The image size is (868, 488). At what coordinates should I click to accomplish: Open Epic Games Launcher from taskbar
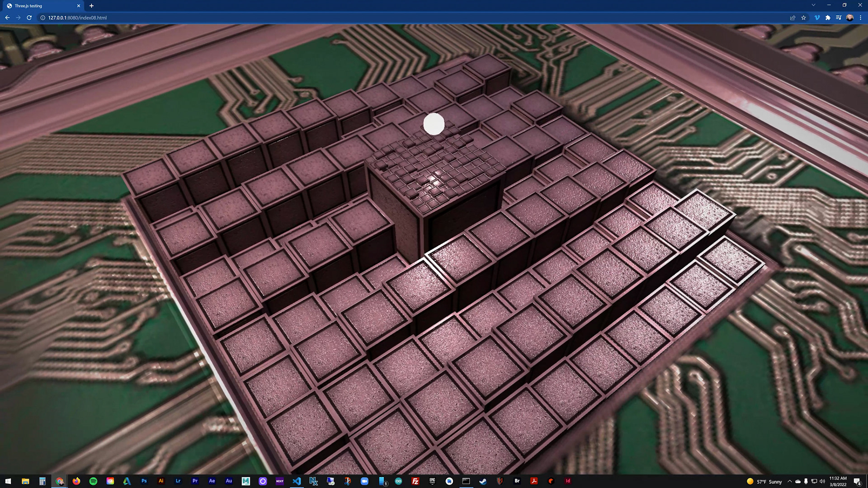(x=432, y=481)
